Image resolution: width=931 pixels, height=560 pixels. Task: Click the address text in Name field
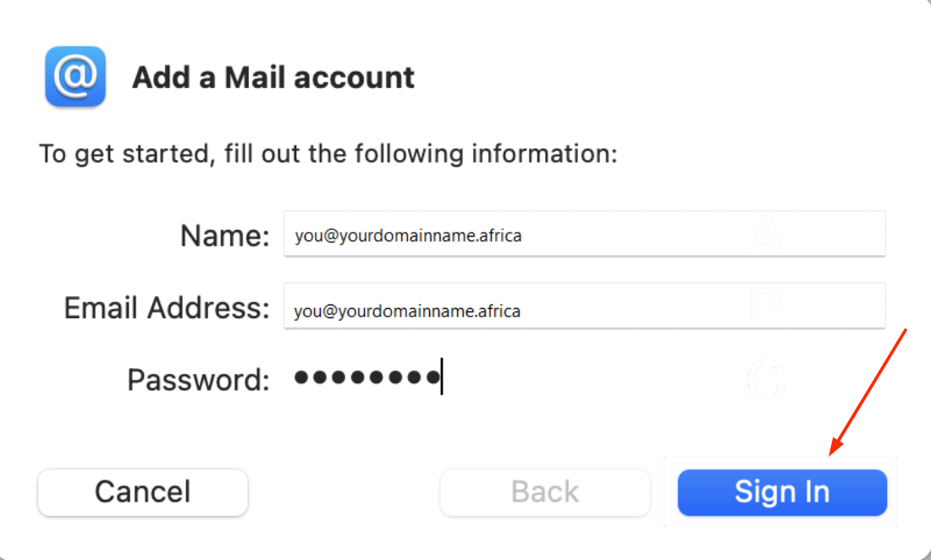(408, 236)
